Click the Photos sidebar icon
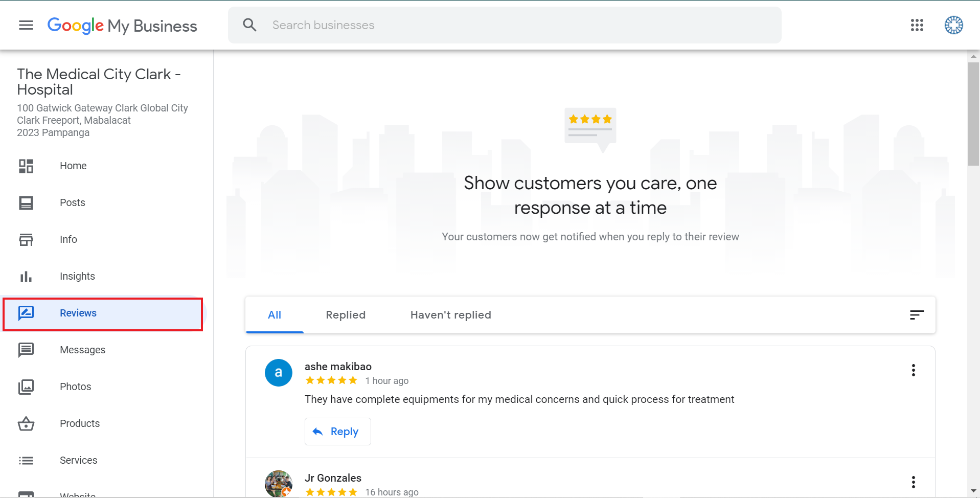The width and height of the screenshot is (980, 498). [x=26, y=387]
